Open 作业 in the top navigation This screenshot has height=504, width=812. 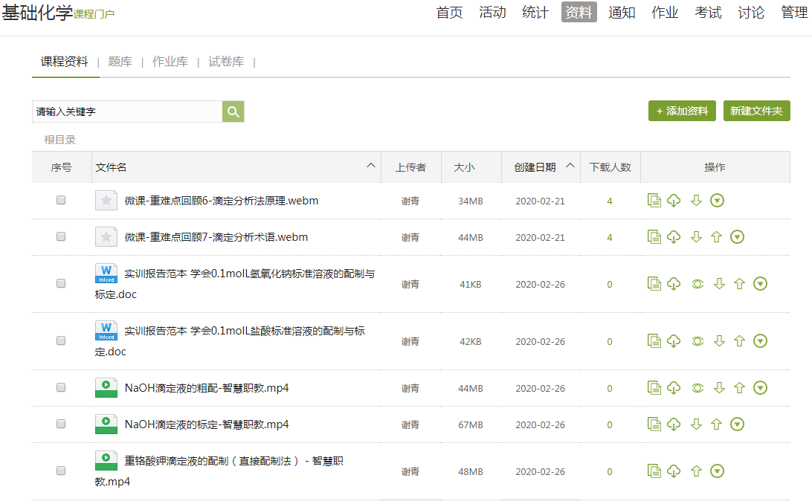point(665,13)
